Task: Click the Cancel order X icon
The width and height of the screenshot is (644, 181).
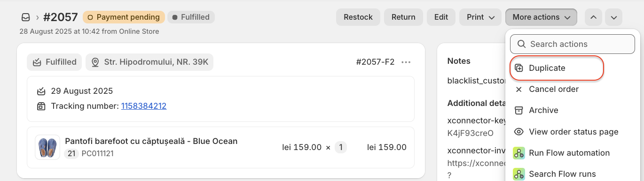Action: pos(519,89)
